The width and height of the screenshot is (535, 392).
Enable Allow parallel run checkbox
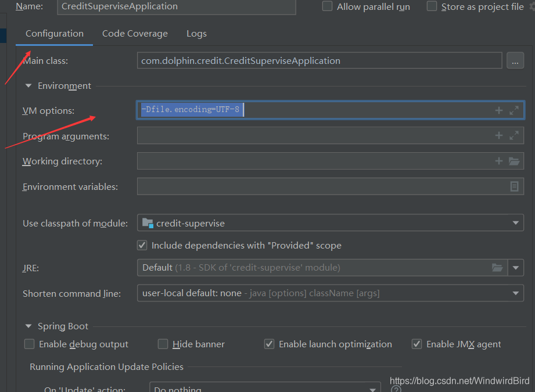[327, 6]
